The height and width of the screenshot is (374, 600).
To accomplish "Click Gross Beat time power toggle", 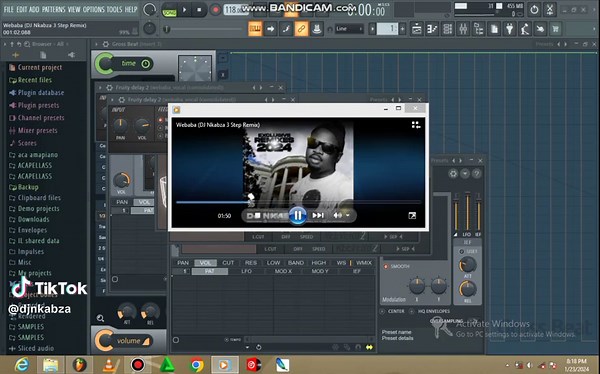I will coord(145,64).
